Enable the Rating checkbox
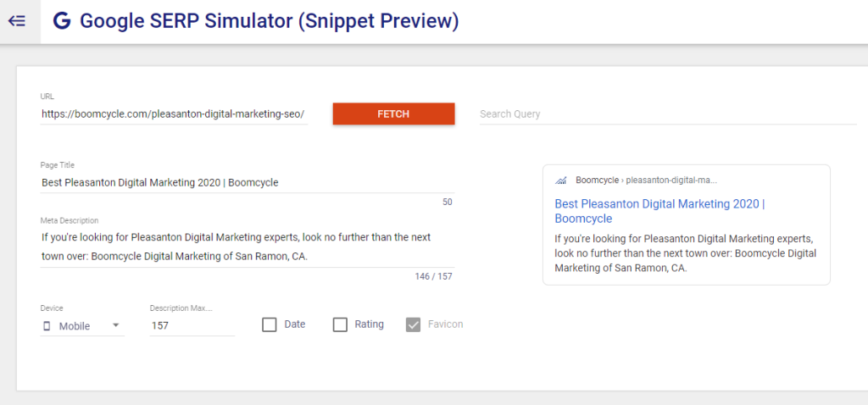This screenshot has width=868, height=405. [340, 325]
